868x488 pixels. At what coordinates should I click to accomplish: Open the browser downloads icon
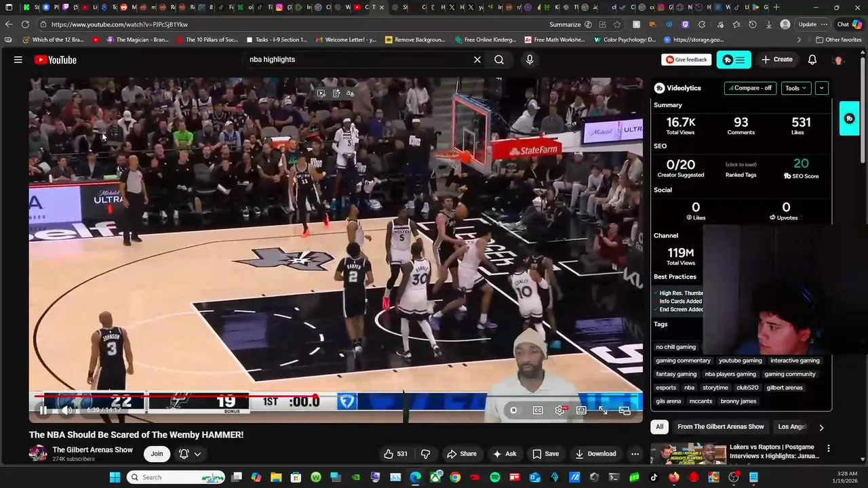769,24
